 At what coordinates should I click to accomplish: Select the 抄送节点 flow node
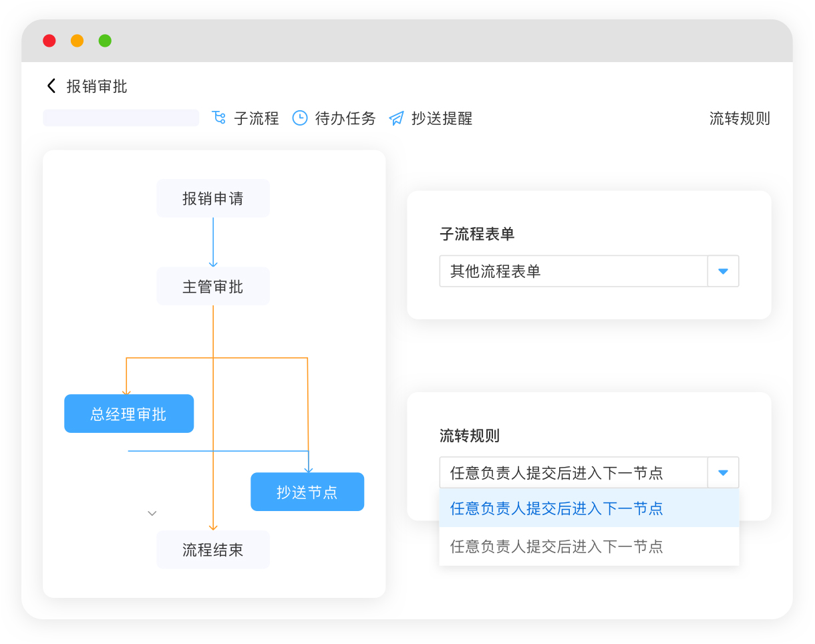coord(307,492)
